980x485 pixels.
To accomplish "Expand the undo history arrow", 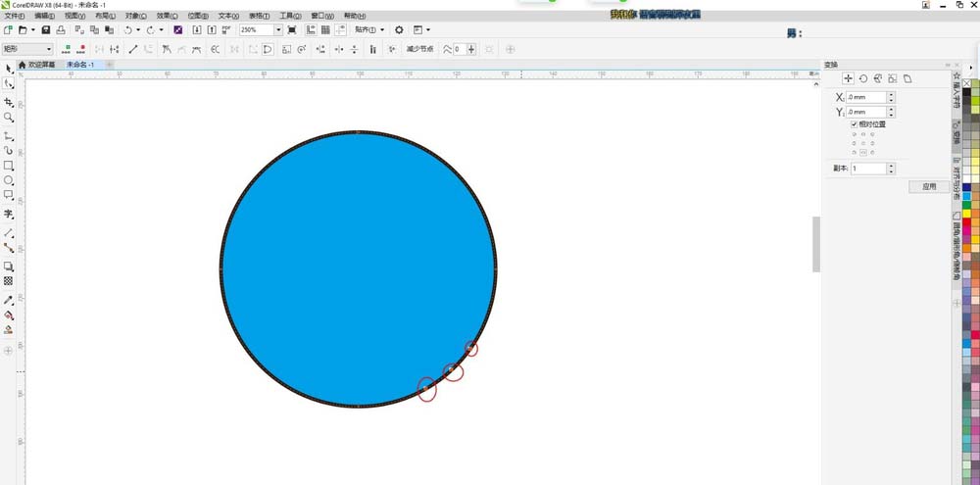I will [x=138, y=30].
